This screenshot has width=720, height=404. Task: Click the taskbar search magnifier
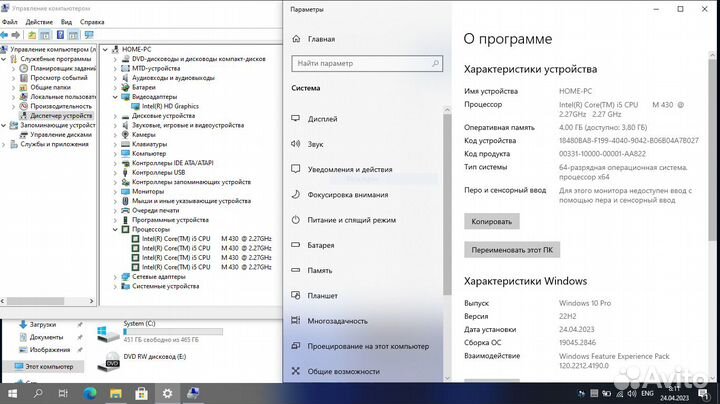click(38, 393)
